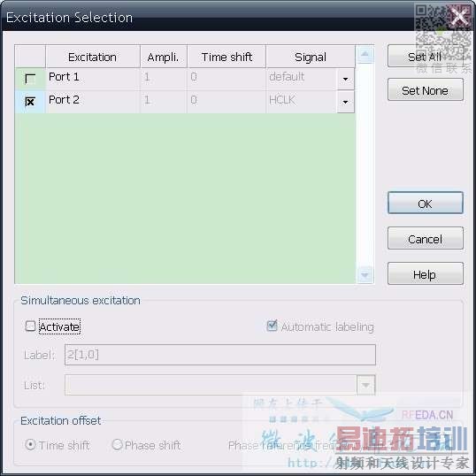The width and height of the screenshot is (476, 476).
Task: Open the Port 1 signal dropdown arrow
Action: [345, 79]
